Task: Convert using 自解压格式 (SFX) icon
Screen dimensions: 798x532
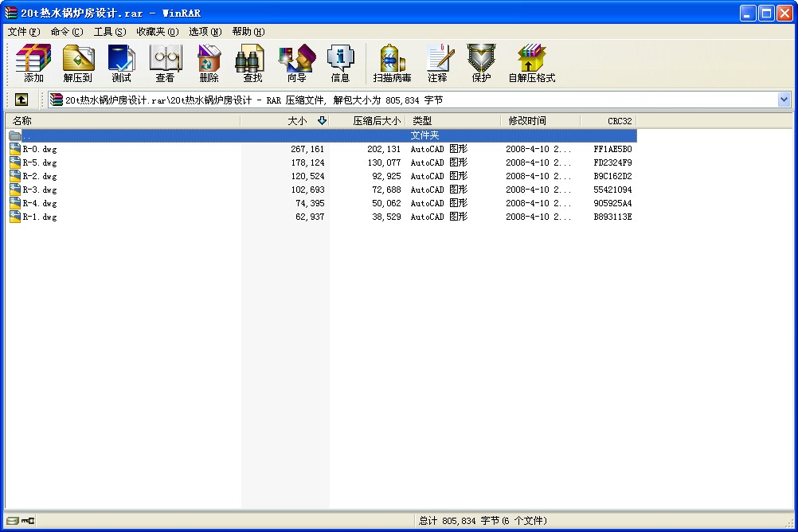Action: [x=531, y=64]
